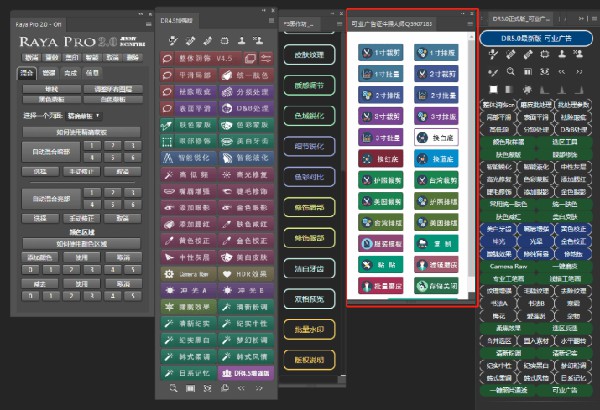
Task: Click white square icon in DR5.0 panel
Action: coord(493,89)
